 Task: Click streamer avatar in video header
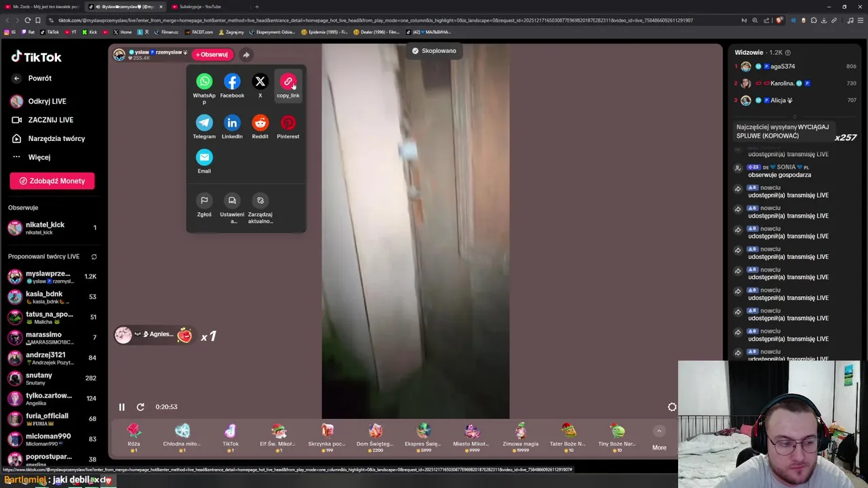[119, 55]
